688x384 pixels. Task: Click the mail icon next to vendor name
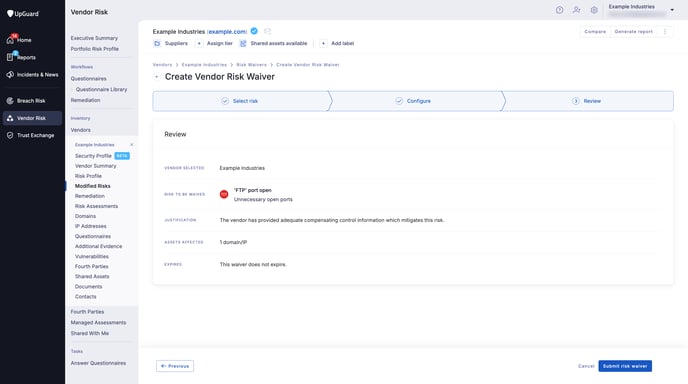click(267, 31)
